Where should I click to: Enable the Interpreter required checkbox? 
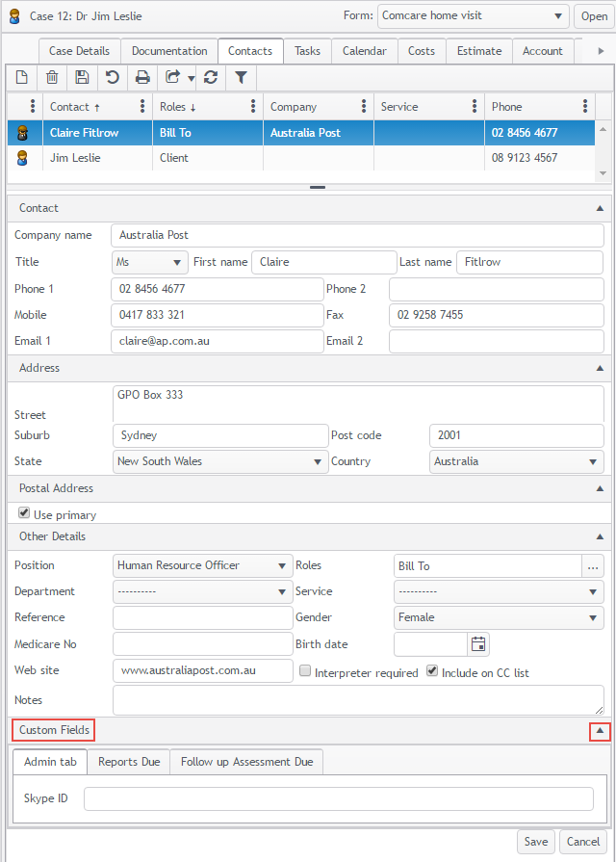305,671
